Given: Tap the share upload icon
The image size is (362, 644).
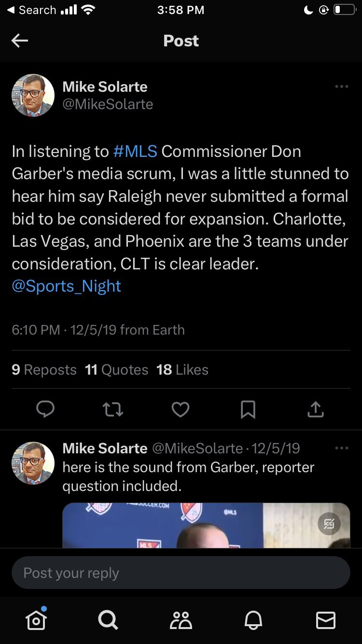Looking at the screenshot, I should coord(315,410).
